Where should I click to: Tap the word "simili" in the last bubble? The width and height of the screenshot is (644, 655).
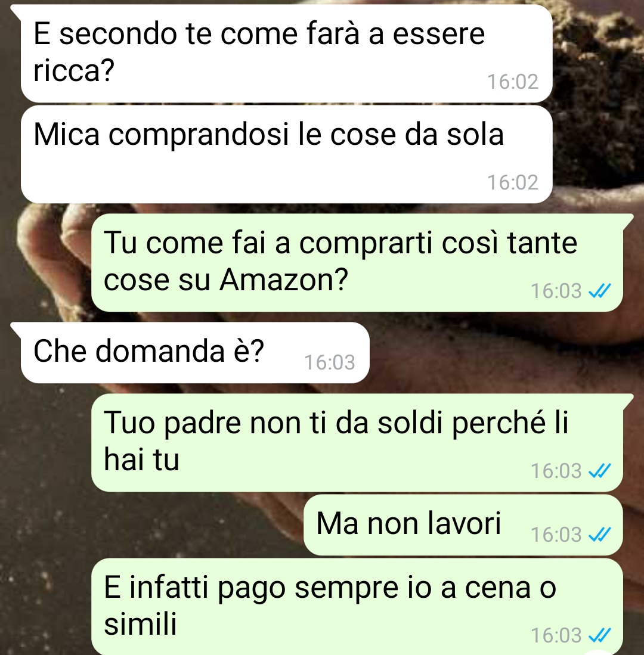[x=140, y=623]
